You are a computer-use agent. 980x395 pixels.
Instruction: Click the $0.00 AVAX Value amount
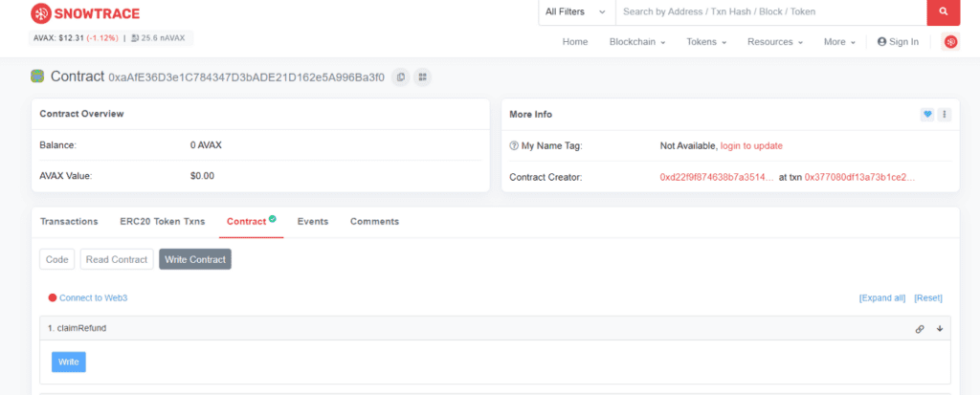point(203,176)
